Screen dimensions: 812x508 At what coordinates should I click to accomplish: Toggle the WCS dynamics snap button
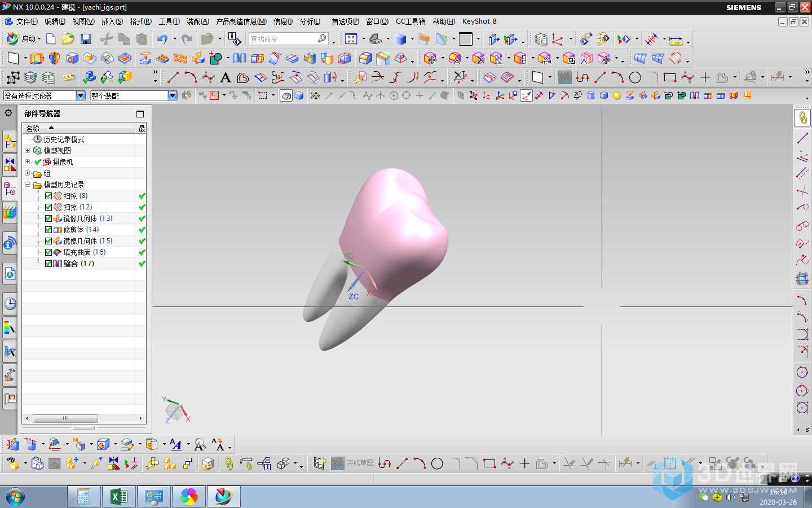pos(526,95)
